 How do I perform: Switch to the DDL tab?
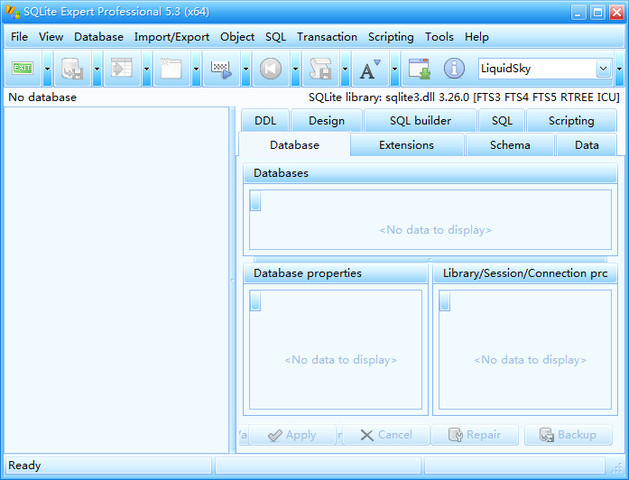265,121
